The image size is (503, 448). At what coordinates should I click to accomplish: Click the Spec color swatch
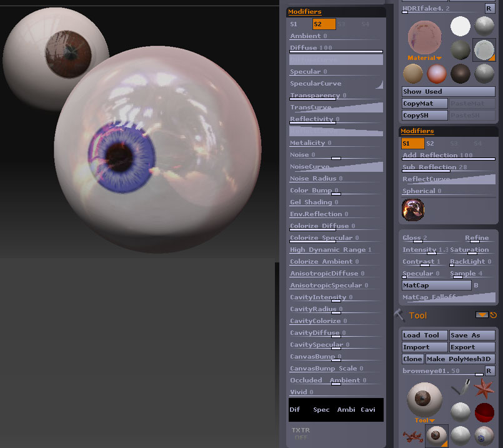coord(324,409)
